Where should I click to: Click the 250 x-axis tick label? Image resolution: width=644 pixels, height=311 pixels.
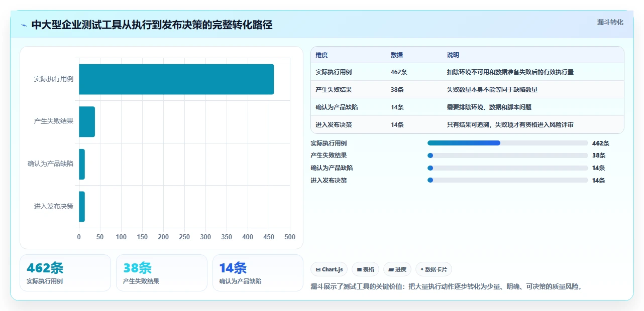[184, 237]
